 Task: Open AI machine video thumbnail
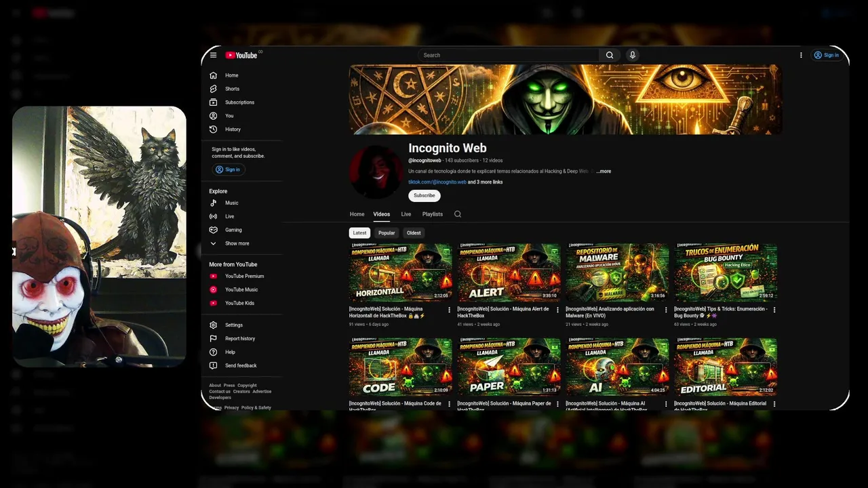(x=617, y=367)
